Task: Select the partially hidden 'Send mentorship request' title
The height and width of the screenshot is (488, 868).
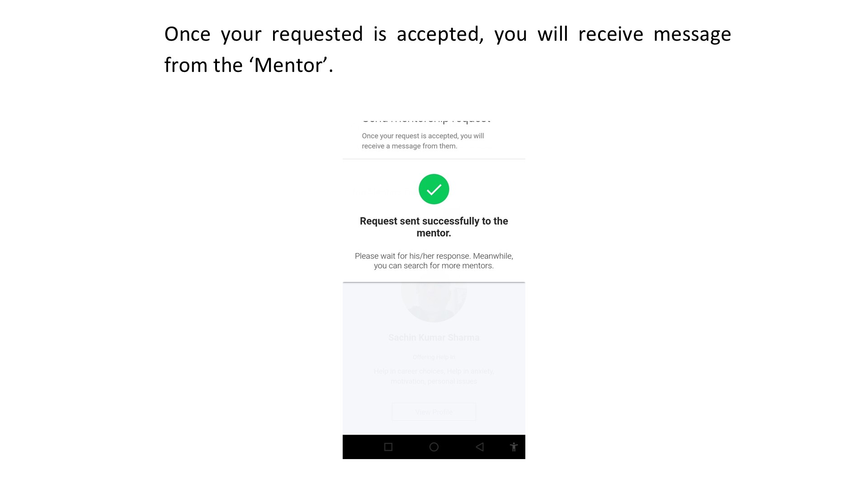Action: (426, 120)
